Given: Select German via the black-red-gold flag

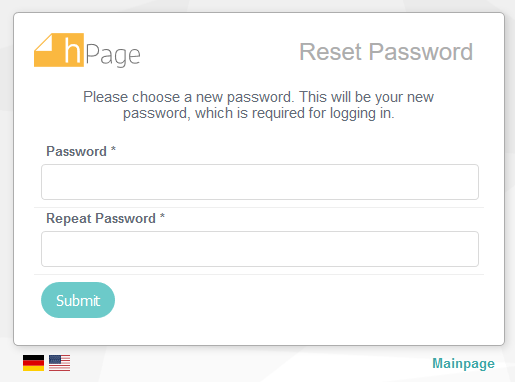Looking at the screenshot, I should point(33,363).
